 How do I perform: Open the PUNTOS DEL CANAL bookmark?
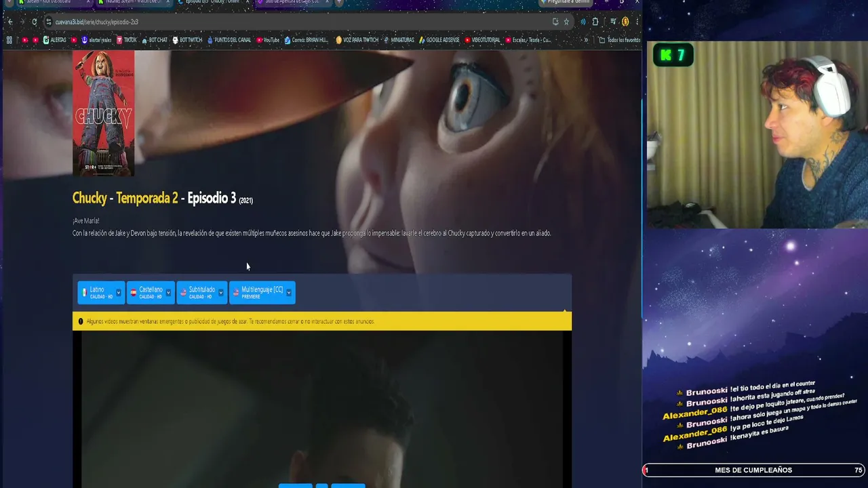tap(229, 40)
